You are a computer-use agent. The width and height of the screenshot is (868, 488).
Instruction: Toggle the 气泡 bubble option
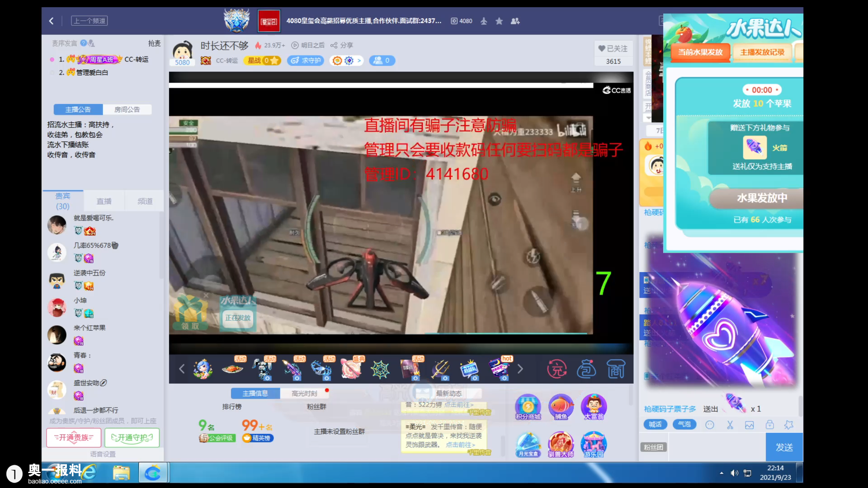(684, 424)
